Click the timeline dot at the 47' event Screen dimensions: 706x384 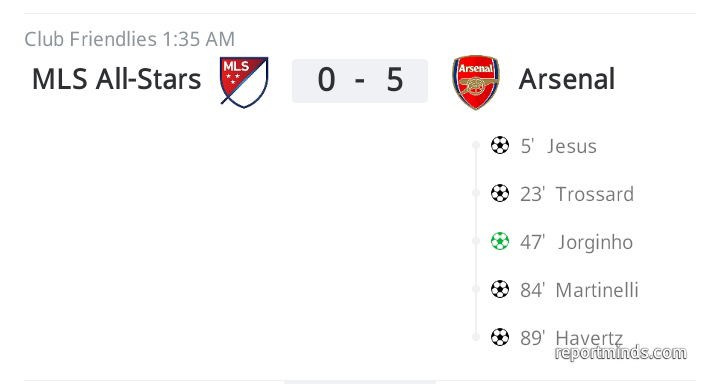[476, 241]
